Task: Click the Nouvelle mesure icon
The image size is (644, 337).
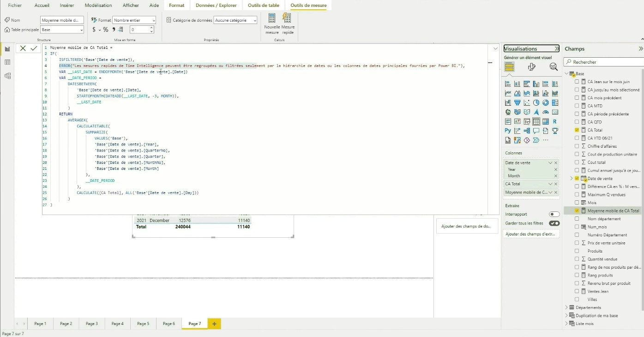Action: (x=272, y=19)
